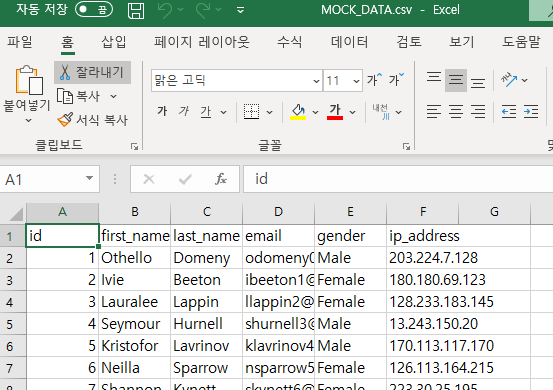Toggle italic 가 formatting
This screenshot has width=553, height=390.
click(x=184, y=111)
